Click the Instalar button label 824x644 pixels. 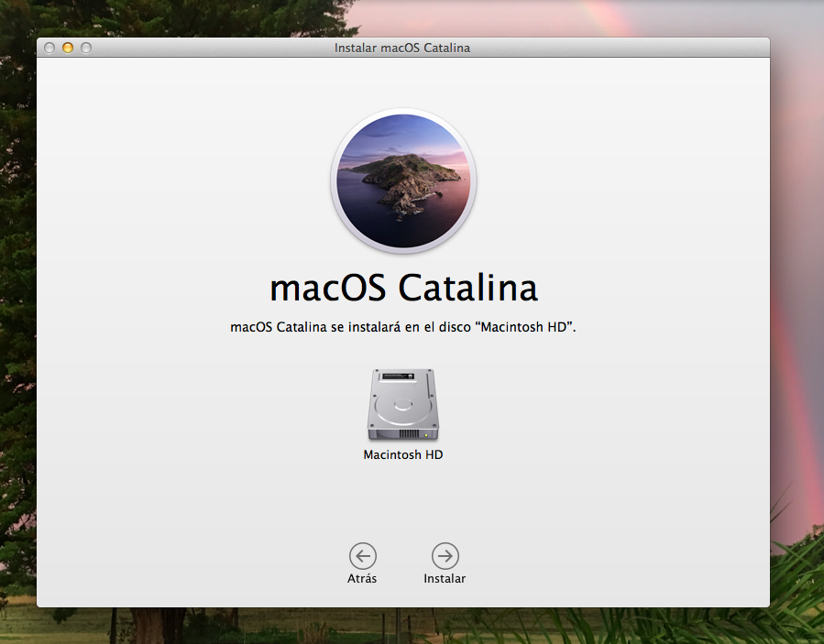click(x=445, y=578)
